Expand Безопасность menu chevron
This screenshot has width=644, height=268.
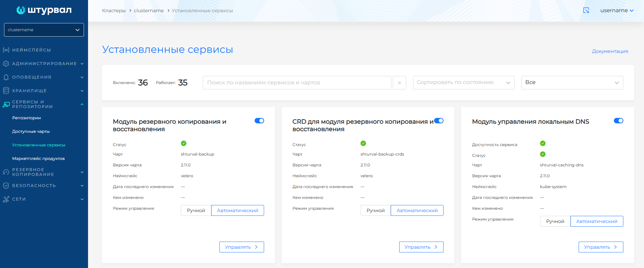(82, 186)
